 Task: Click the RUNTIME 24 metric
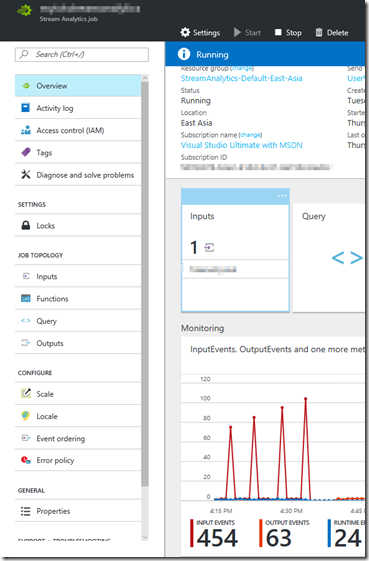[x=346, y=533]
